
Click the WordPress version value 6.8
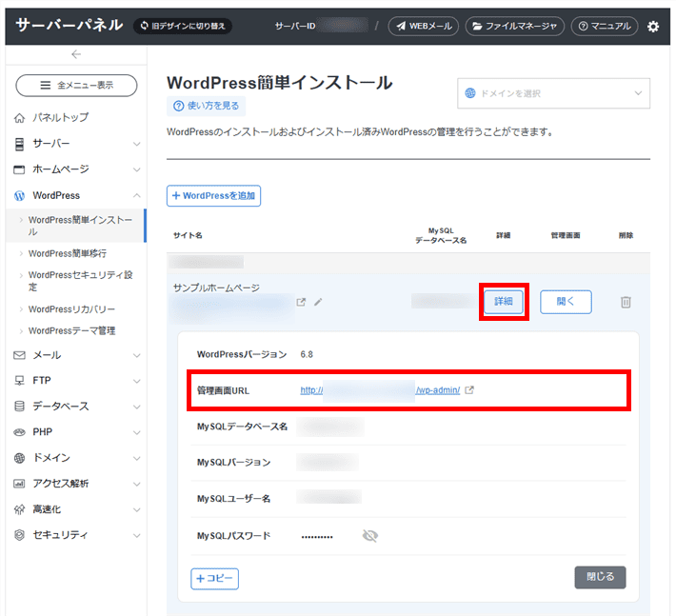coord(307,354)
